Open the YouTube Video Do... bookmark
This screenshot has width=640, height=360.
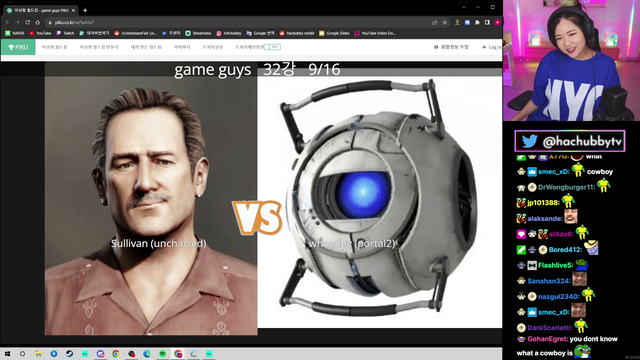point(375,33)
